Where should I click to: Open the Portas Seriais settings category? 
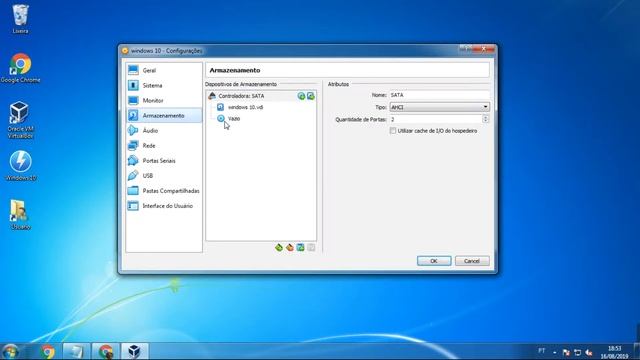(164, 161)
